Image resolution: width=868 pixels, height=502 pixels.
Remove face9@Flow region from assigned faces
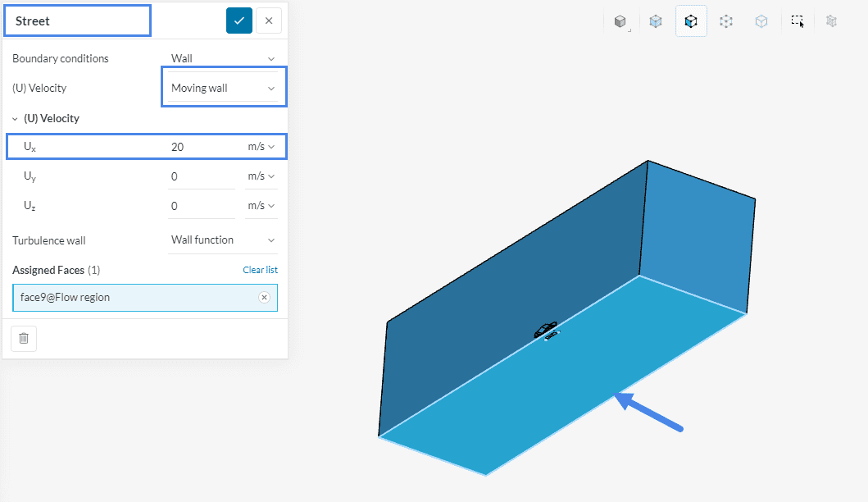(x=264, y=298)
